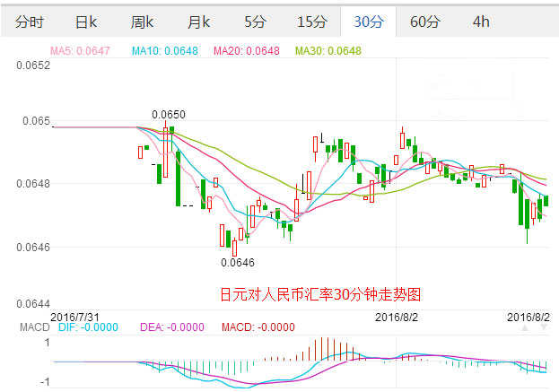Select the active 30分 tab
Viewport: 559px width, 392px height.
click(x=369, y=22)
